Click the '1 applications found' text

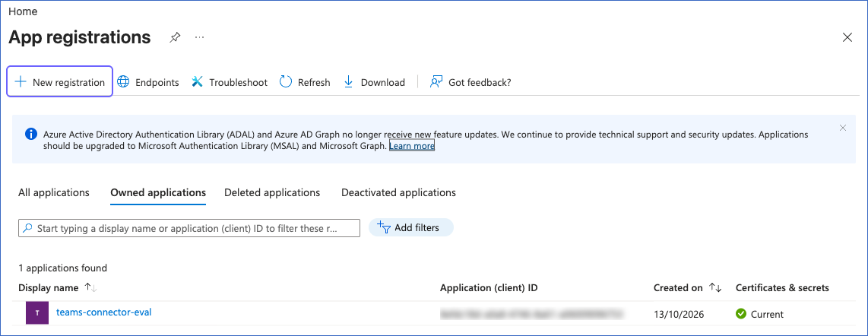[62, 268]
